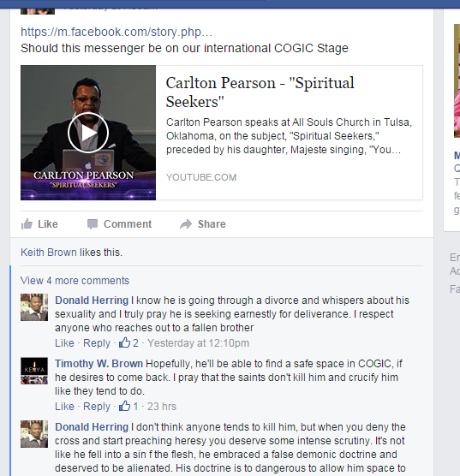The height and width of the screenshot is (476, 460).
Task: Reply to Donald Herring's 12:10pm comment
Action: 97,343
